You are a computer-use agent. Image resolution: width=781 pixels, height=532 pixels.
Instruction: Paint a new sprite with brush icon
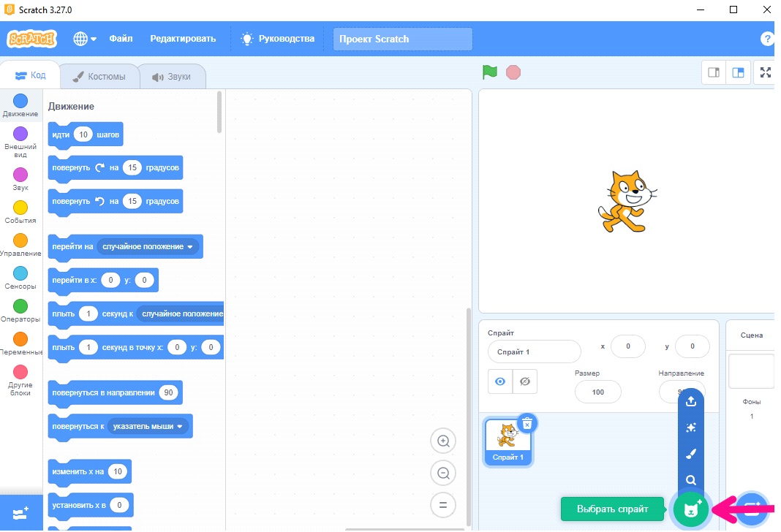coord(690,454)
